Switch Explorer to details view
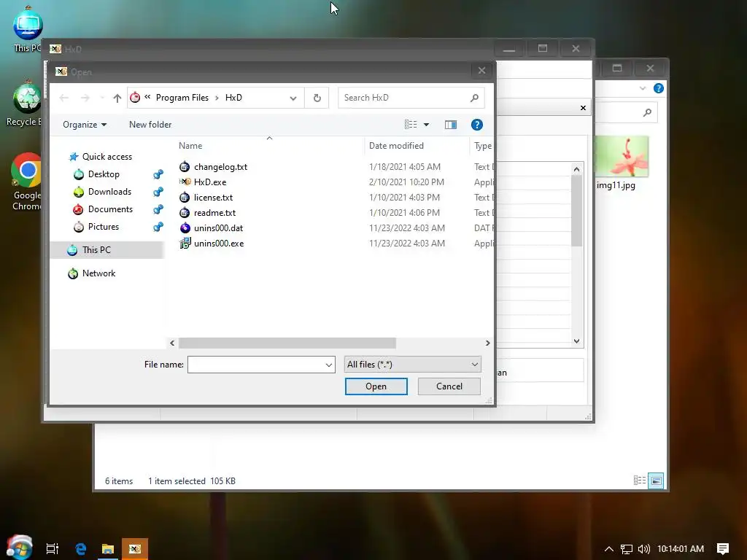The image size is (747, 560). [639, 481]
